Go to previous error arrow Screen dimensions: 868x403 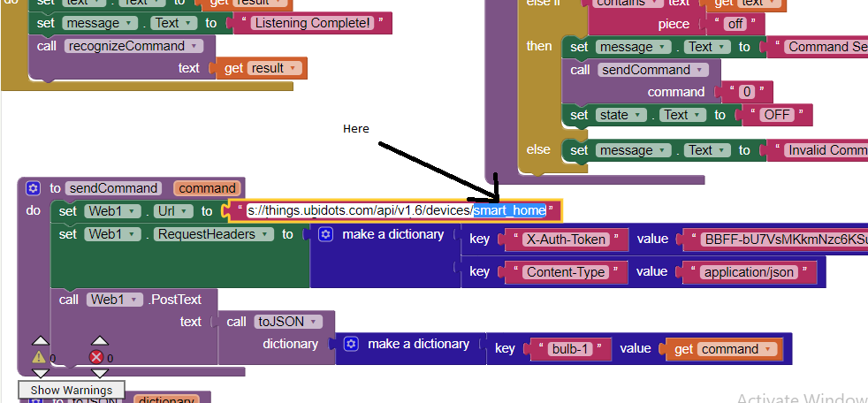pyautogui.click(x=100, y=340)
